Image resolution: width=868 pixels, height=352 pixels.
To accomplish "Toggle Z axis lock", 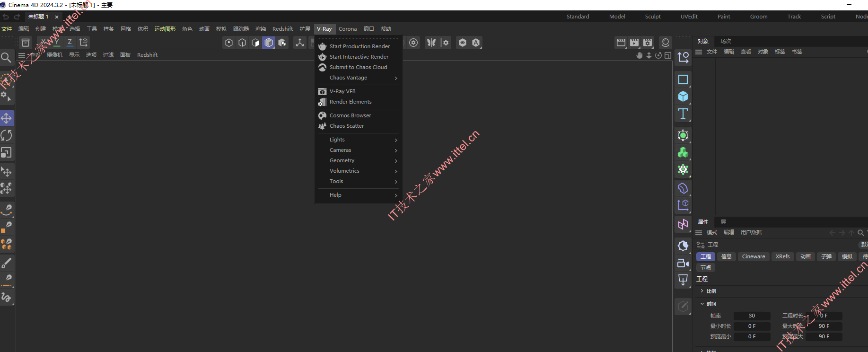I will tap(70, 42).
